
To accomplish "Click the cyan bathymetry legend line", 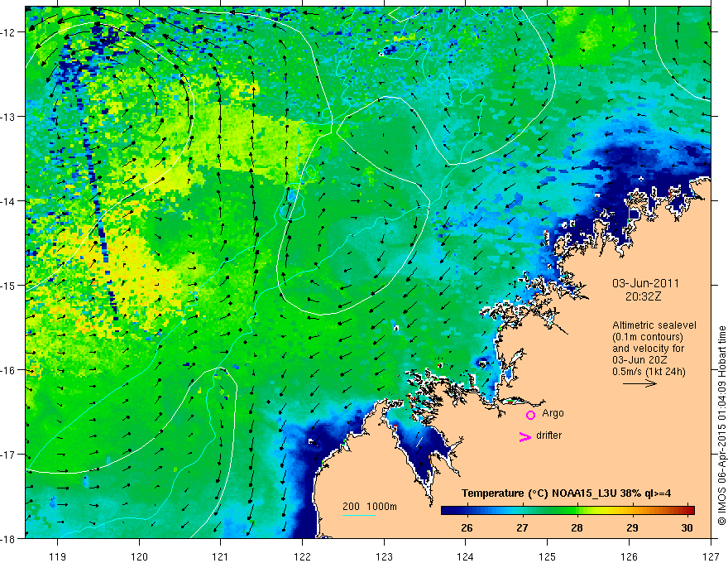I will (359, 515).
